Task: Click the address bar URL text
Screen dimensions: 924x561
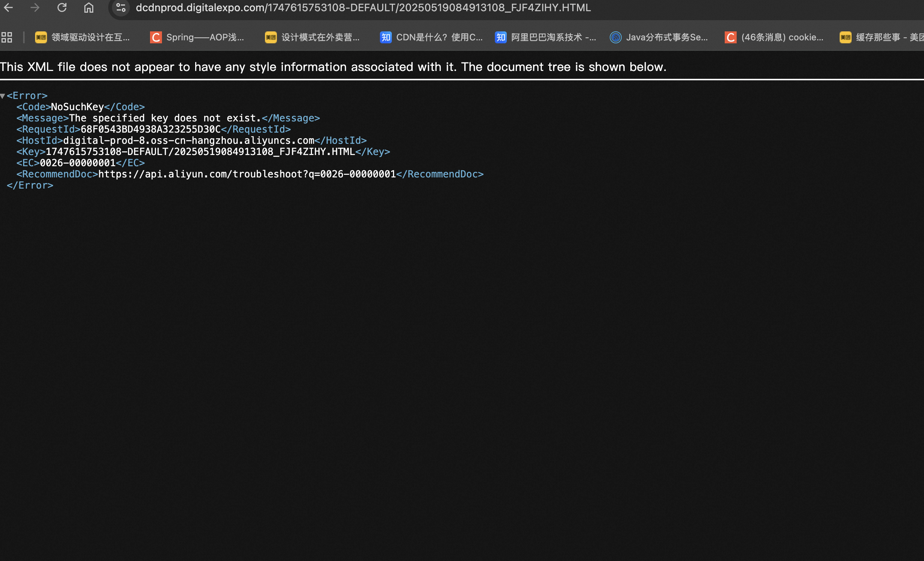Action: pos(363,7)
